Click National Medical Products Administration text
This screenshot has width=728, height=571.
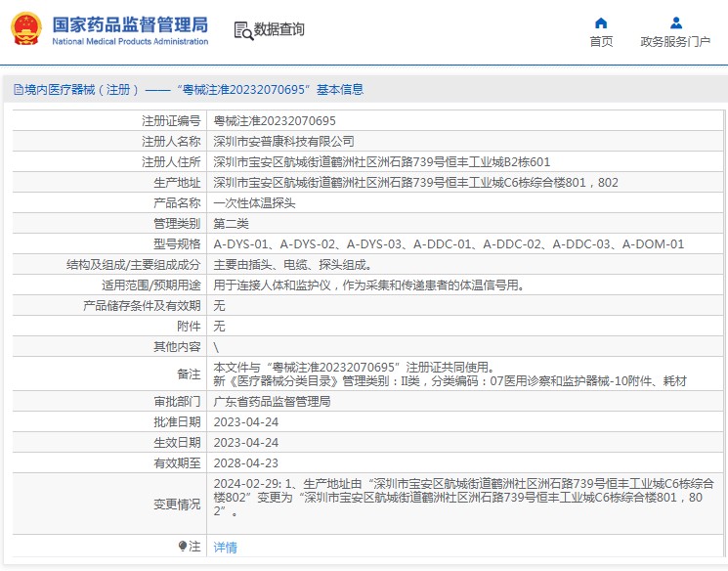(130, 41)
